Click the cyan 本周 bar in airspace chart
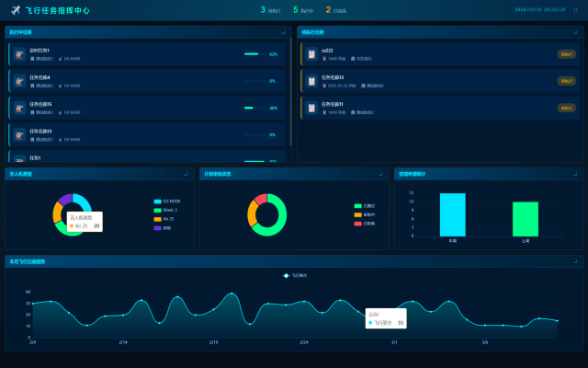Image resolution: width=588 pixels, height=368 pixels. click(x=453, y=214)
